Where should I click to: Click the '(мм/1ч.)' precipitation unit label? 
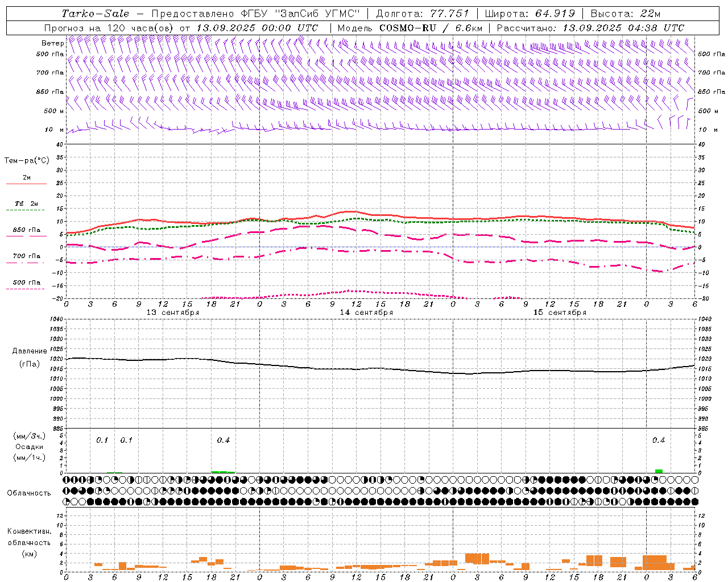coord(29,458)
